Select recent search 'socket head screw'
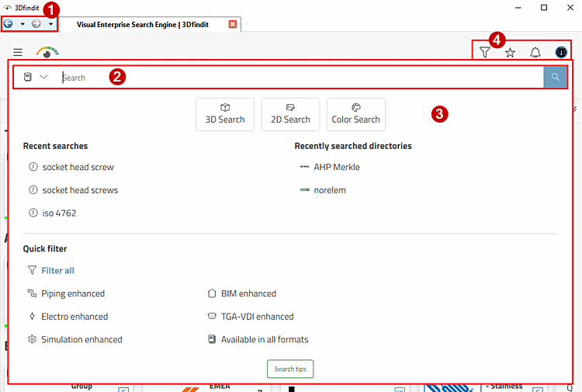The width and height of the screenshot is (582, 392). (x=78, y=167)
